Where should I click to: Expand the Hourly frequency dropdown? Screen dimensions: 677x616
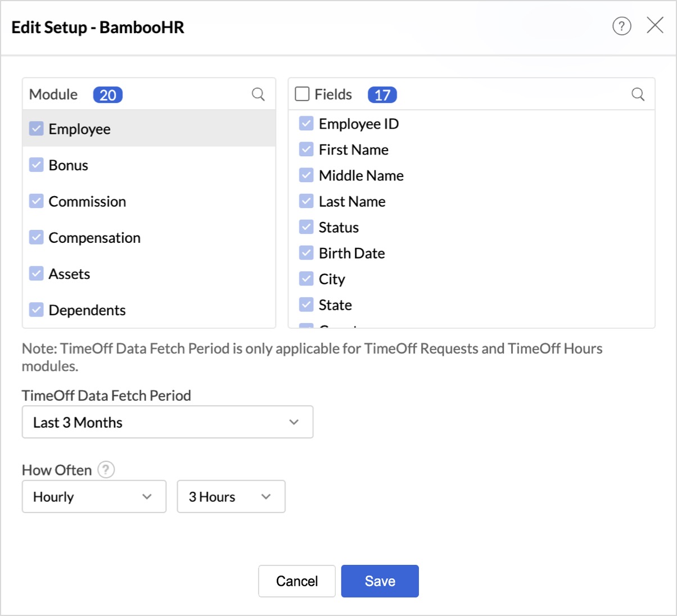coord(94,496)
